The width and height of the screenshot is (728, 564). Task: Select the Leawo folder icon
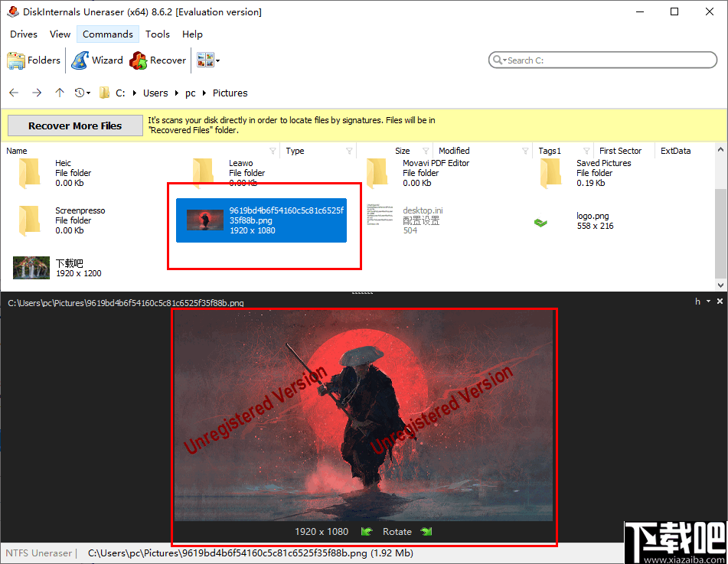(x=204, y=173)
